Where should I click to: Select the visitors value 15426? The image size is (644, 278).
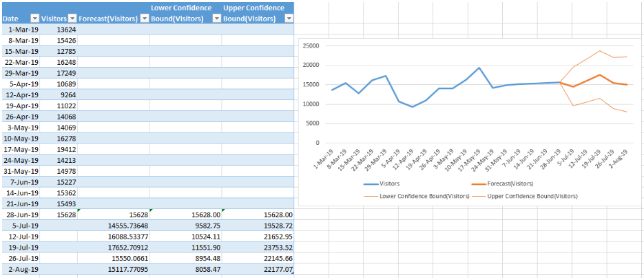pyautogui.click(x=59, y=40)
